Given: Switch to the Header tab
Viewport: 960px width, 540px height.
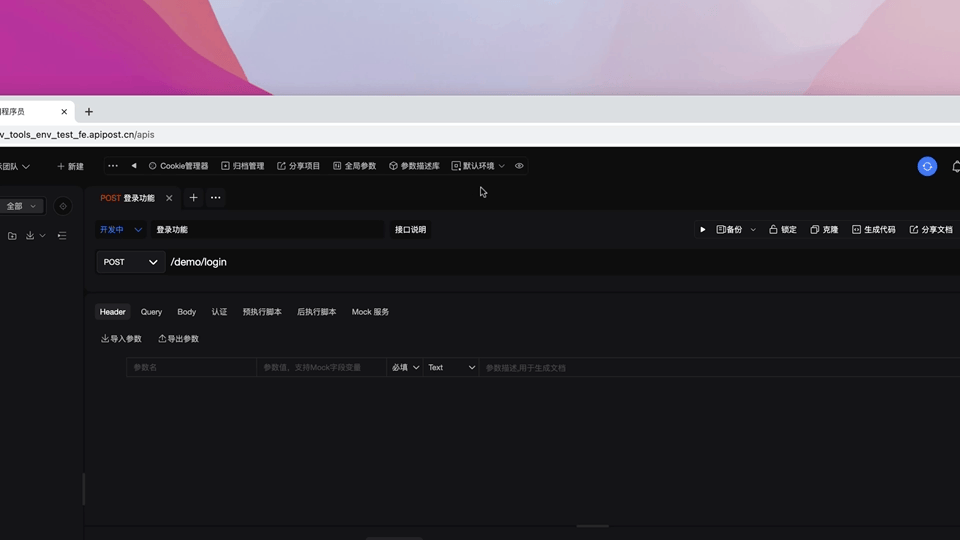Looking at the screenshot, I should [113, 312].
